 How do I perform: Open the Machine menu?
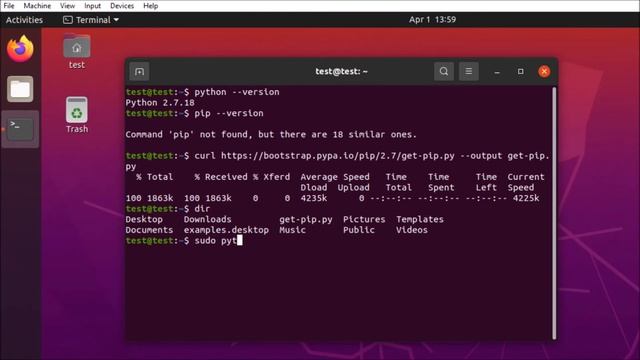point(37,6)
